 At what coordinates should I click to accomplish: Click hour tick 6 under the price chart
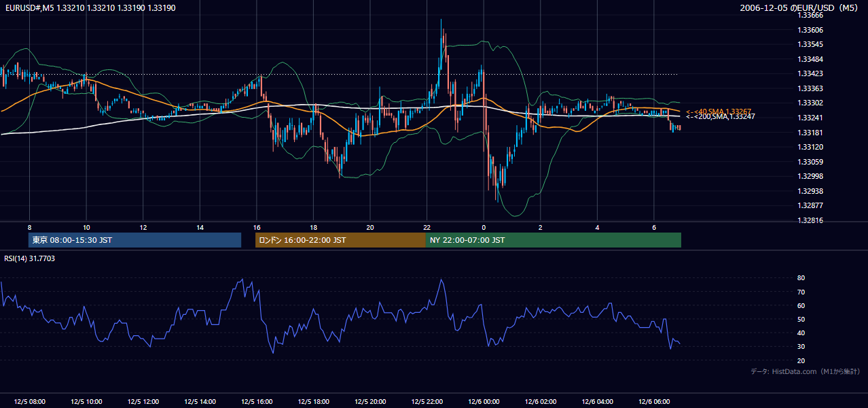tap(654, 227)
